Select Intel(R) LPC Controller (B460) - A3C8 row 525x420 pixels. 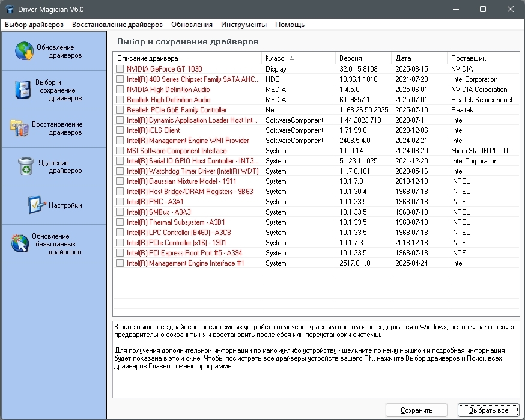point(316,233)
